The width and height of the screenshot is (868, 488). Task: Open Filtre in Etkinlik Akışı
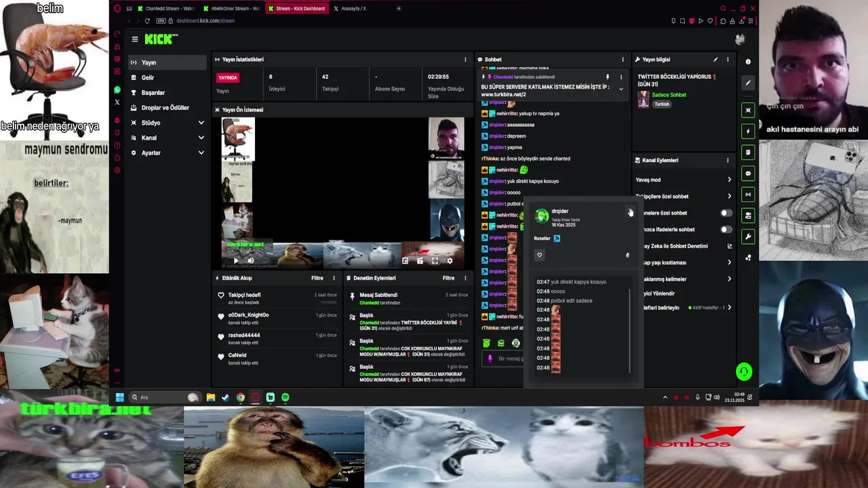317,278
